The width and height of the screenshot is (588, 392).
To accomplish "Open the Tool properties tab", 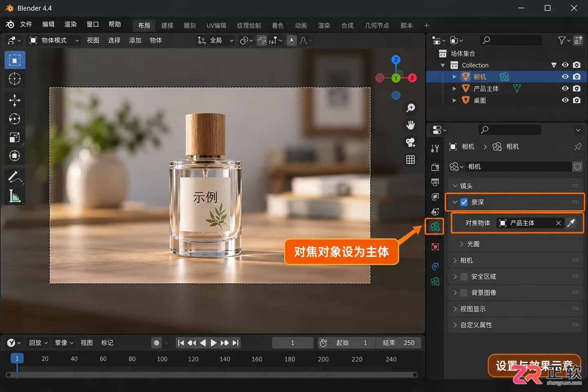I will pos(435,149).
